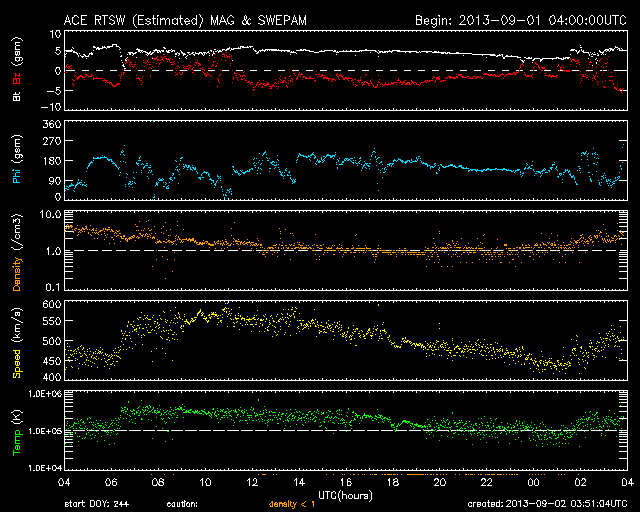Click the '22' hour label on time axis
Image resolution: width=640 pixels, height=512 pixels.
point(487,483)
